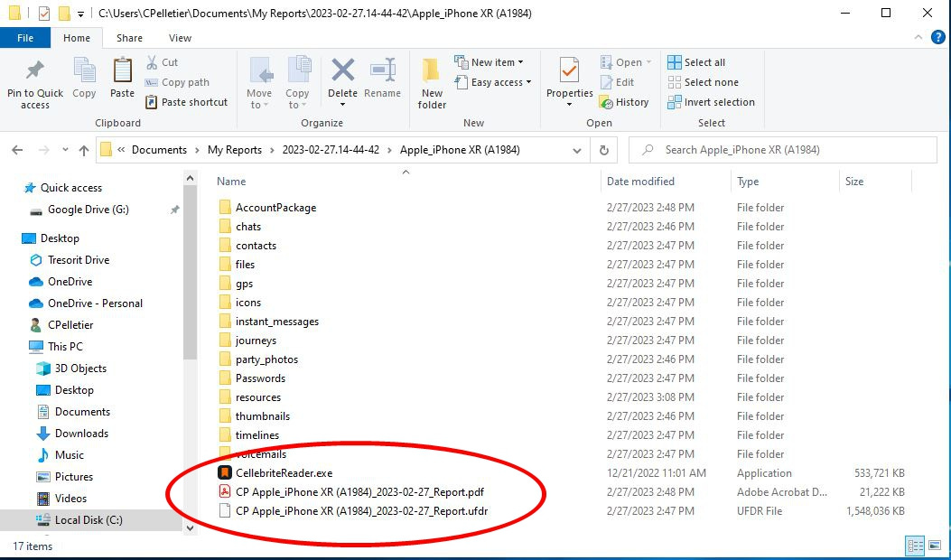951x560 pixels.
Task: Switch to the Share ribbon tab
Action: pos(129,38)
